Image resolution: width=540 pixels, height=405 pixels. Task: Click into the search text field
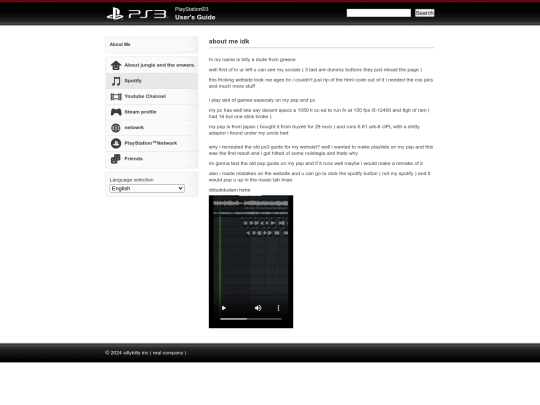378,13
